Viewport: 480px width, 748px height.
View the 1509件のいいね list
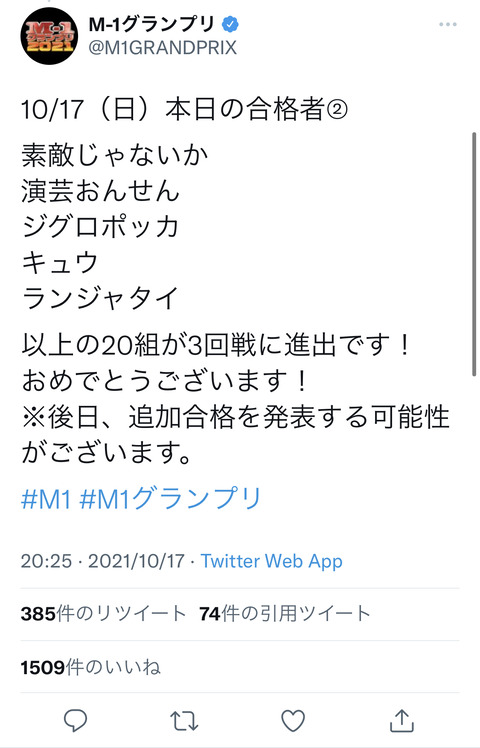[90, 667]
